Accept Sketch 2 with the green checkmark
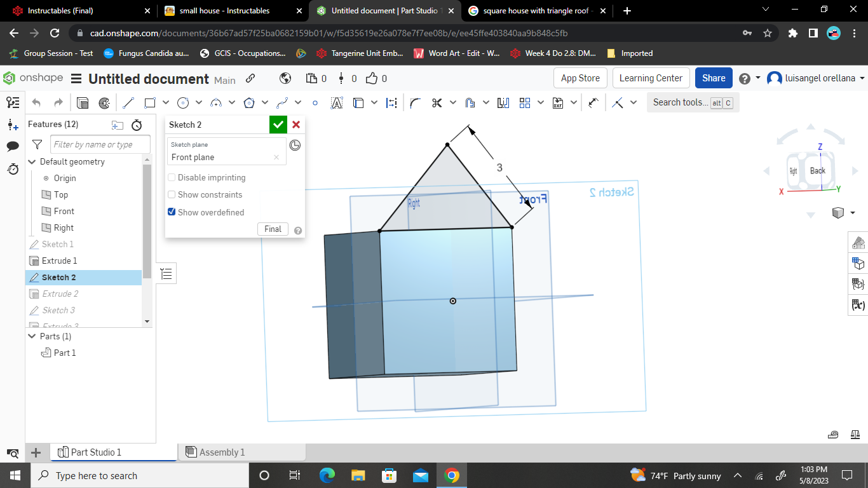The width and height of the screenshot is (868, 488). pyautogui.click(x=278, y=125)
